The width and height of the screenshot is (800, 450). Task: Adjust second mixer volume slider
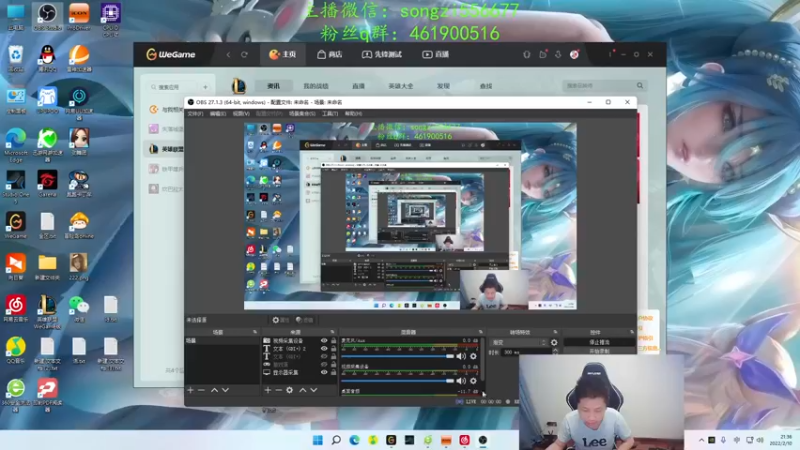pos(397,381)
